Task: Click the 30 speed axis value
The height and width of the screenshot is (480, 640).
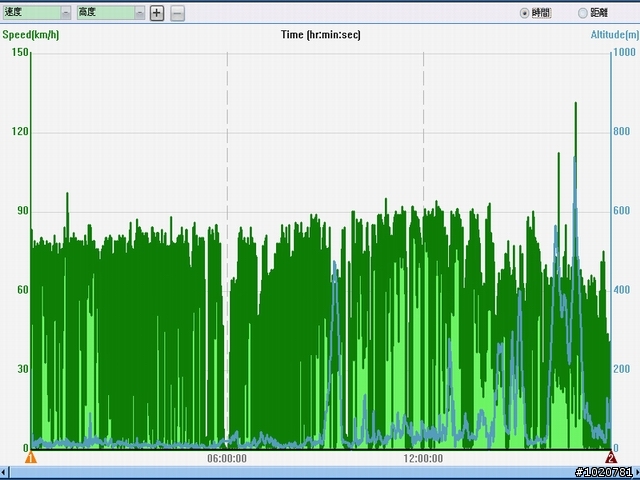Action: 23,369
